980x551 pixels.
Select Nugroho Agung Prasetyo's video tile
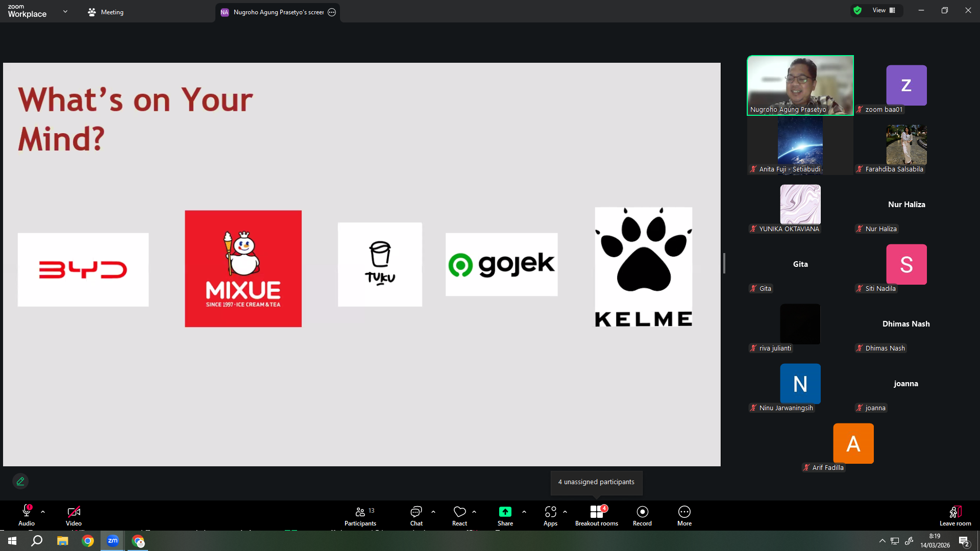coord(800,85)
